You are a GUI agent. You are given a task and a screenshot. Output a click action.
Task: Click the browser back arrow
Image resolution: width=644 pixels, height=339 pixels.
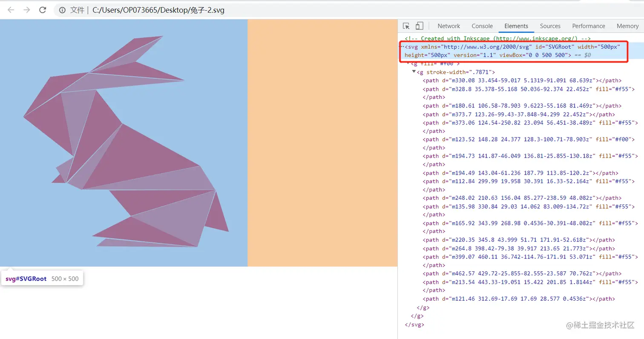pos(11,10)
